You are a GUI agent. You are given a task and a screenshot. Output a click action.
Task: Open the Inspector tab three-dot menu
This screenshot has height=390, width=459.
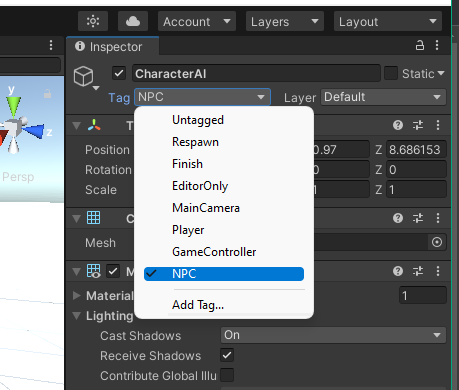point(437,45)
